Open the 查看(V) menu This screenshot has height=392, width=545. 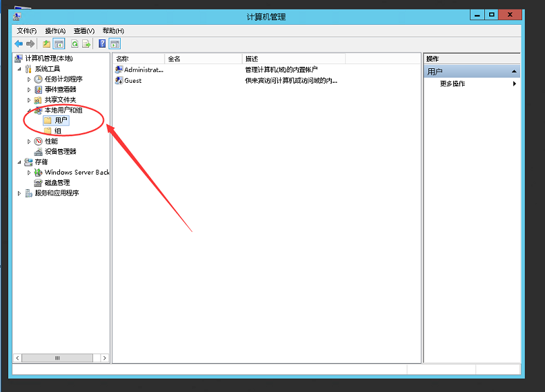point(84,31)
